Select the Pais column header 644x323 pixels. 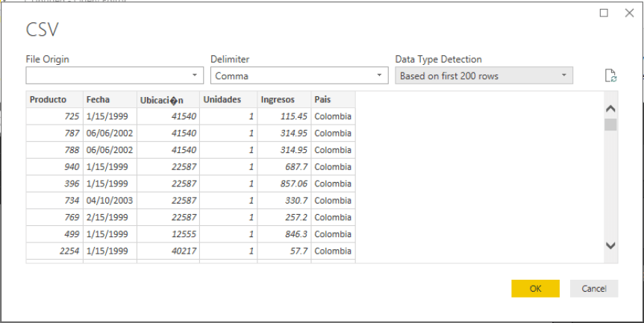(x=332, y=99)
